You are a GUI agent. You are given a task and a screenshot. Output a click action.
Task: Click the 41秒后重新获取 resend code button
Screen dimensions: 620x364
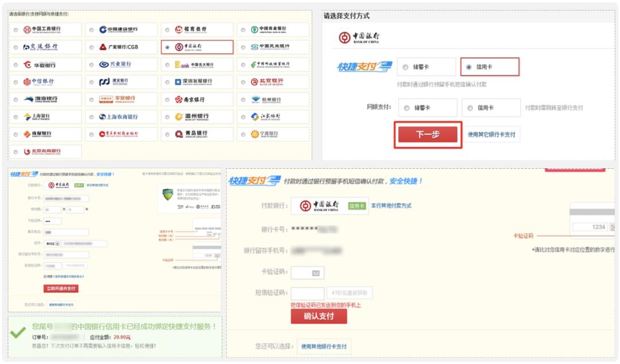click(x=349, y=293)
